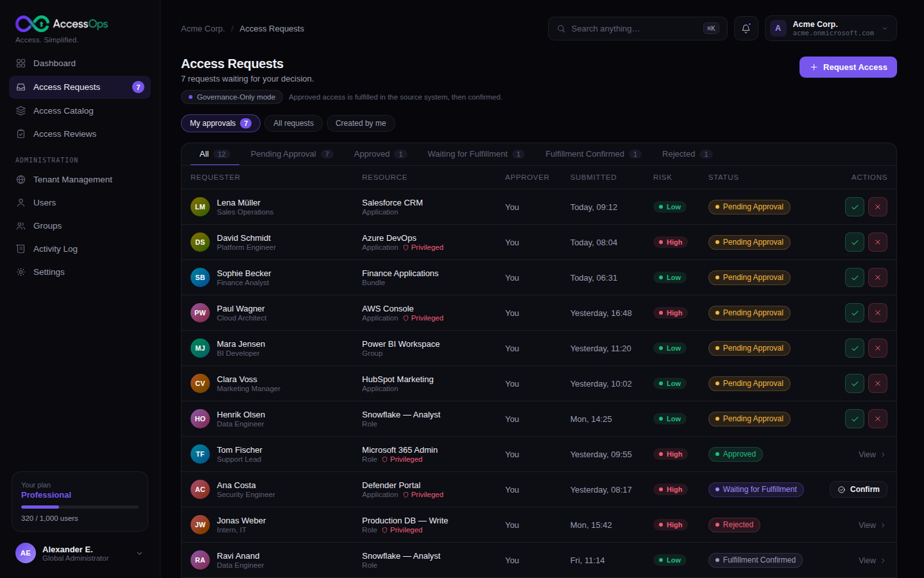Click the Status column header
Image resolution: width=924 pixels, height=578 pixels.
[723, 177]
